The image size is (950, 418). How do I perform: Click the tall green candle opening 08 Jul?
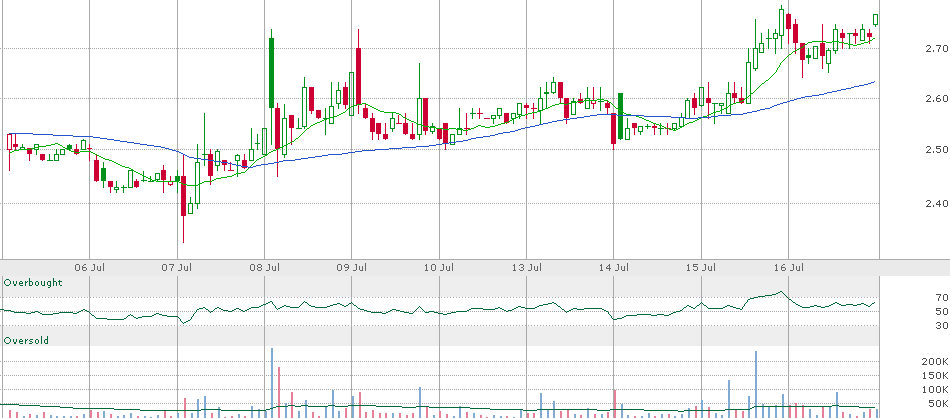(271, 73)
